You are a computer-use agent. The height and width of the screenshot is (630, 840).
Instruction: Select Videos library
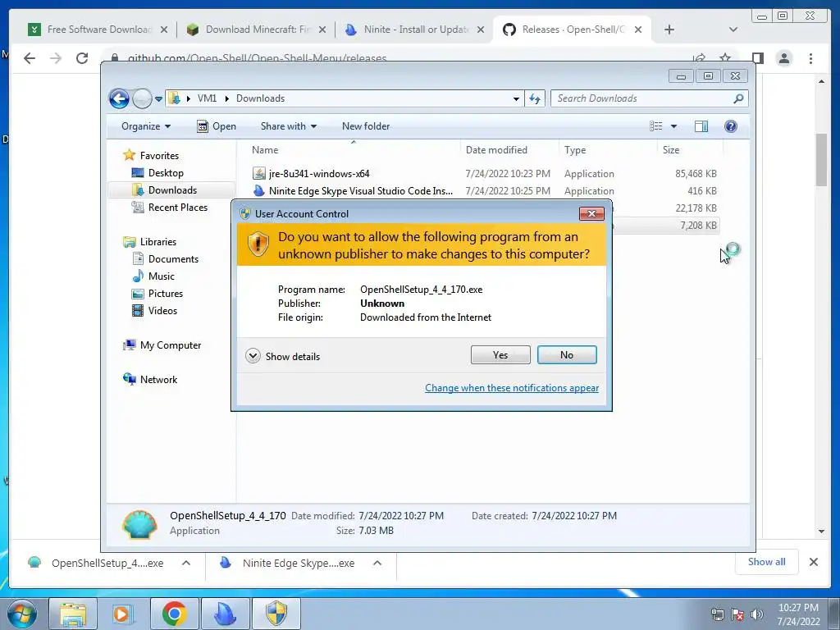click(x=155, y=311)
